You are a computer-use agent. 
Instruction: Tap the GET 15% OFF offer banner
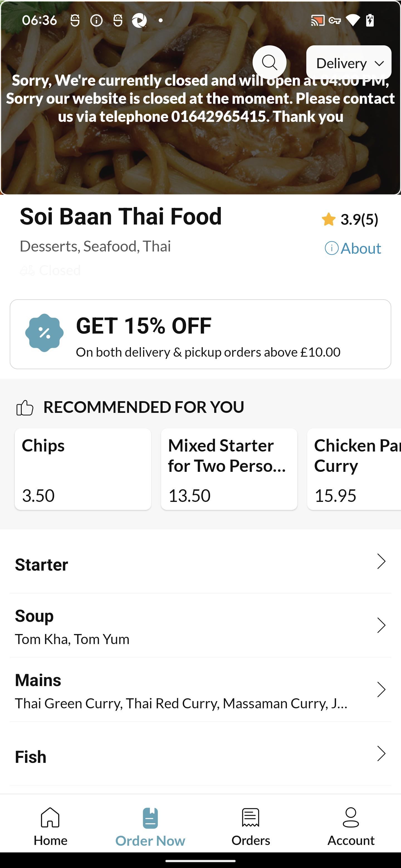tap(200, 334)
